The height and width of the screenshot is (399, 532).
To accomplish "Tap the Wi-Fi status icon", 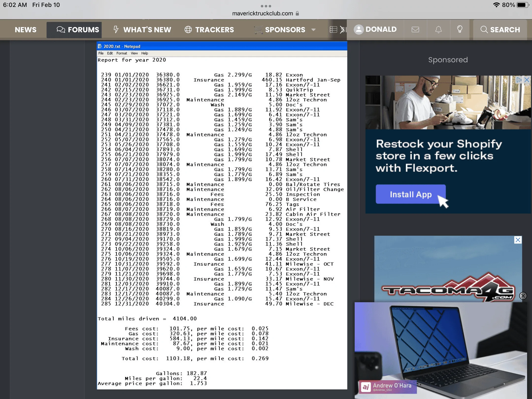I will 496,5.
